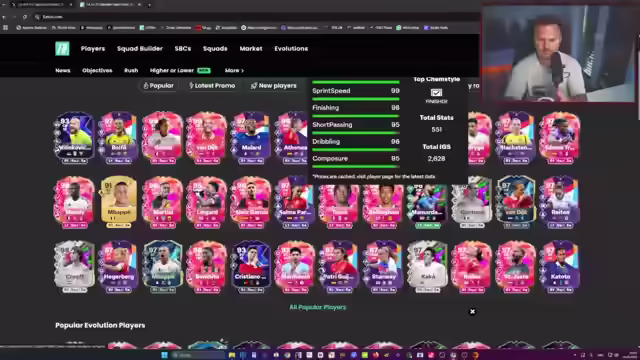Open the Objectives link
Viewport: 640px width, 360px height.
97,70
